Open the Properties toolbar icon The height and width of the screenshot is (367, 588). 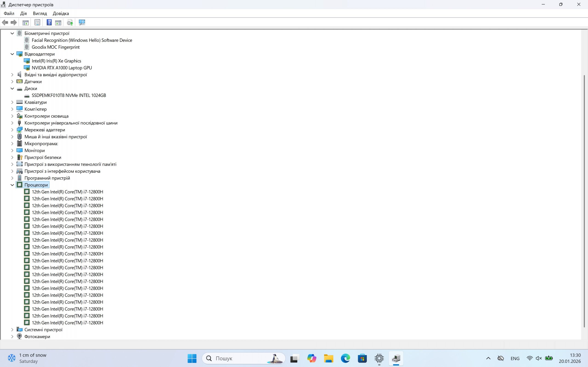click(x=37, y=23)
